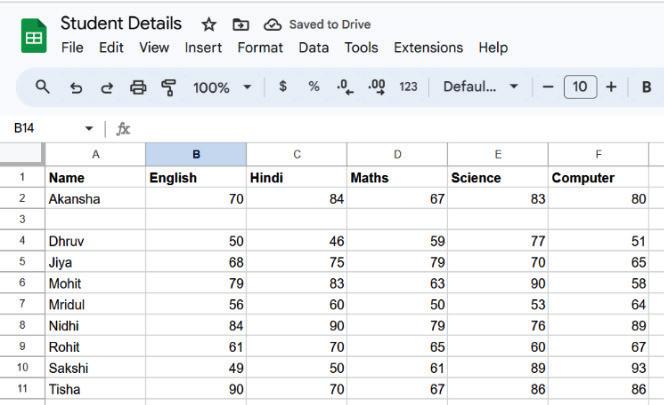Select the column B header

pyautogui.click(x=196, y=154)
